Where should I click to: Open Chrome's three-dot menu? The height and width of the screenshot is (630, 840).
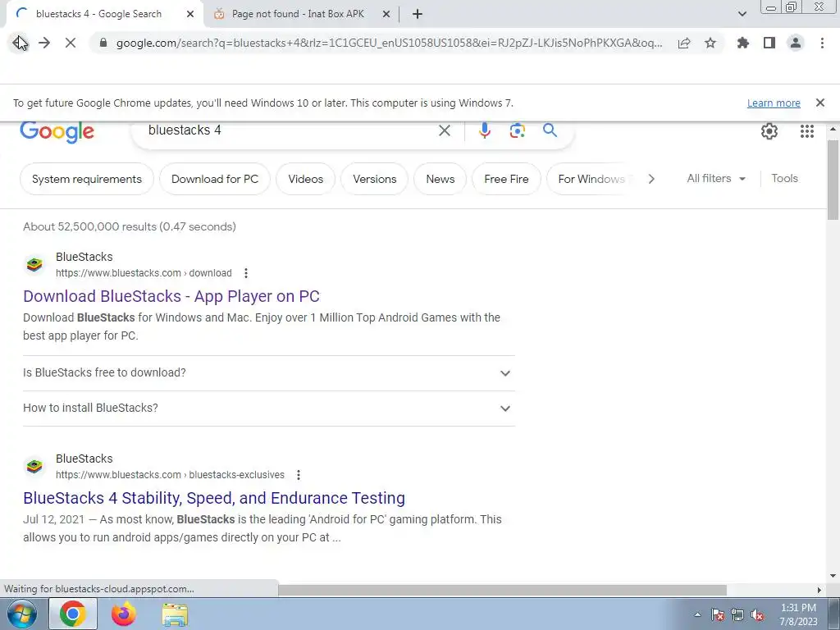tap(822, 43)
